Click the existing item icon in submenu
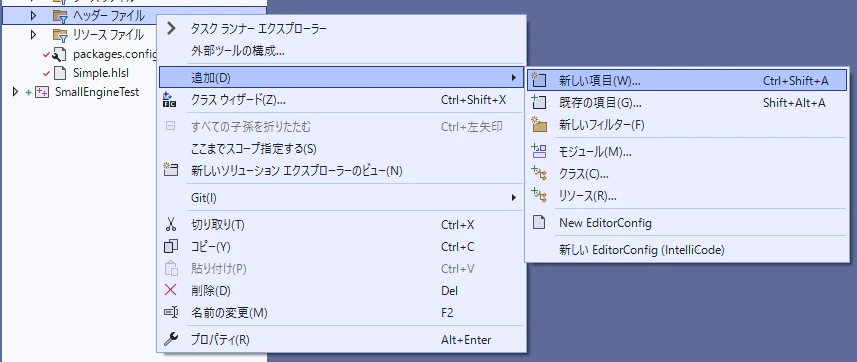857x362 pixels. (x=539, y=102)
